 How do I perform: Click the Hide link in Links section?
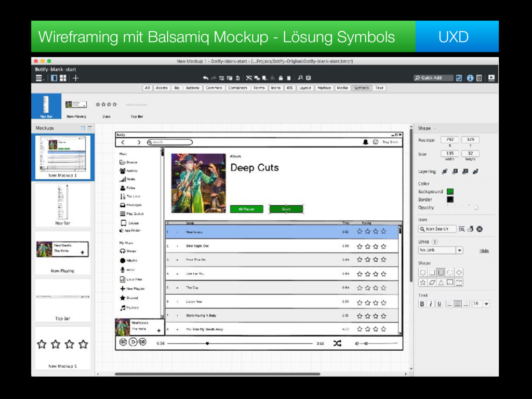(x=484, y=251)
